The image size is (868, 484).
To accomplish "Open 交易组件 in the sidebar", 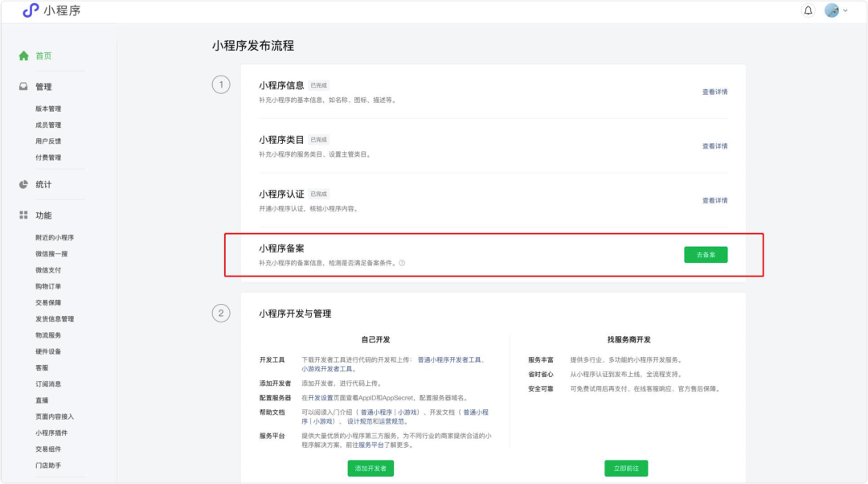I will pyautogui.click(x=48, y=449).
